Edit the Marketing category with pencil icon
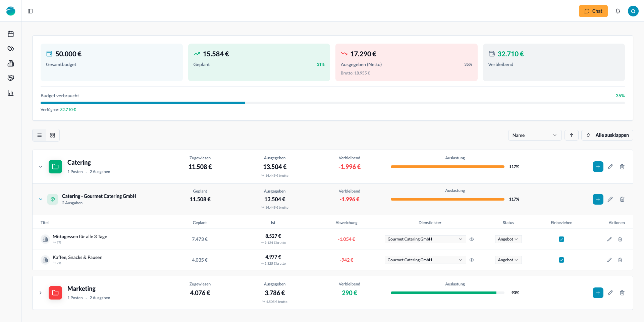This screenshot has height=322, width=644. tap(610, 293)
